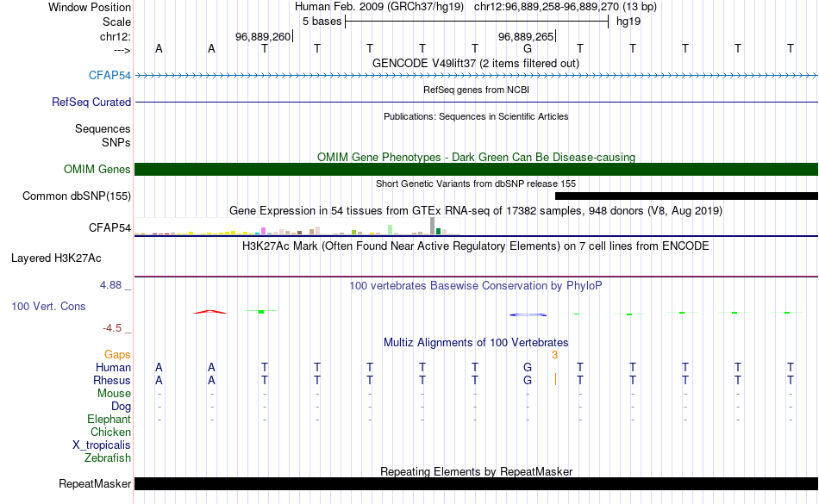Click the 5 bases scale bar
The image size is (819, 504).
tap(477, 22)
